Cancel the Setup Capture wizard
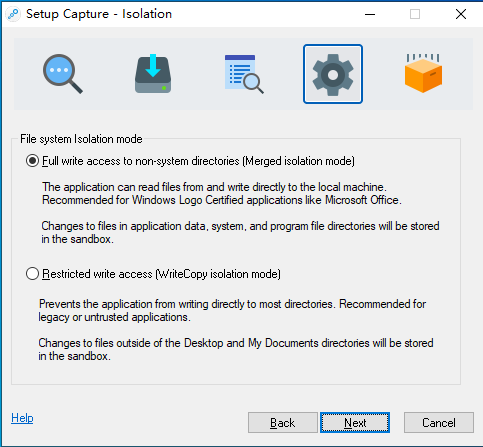483x447 pixels. [439, 423]
